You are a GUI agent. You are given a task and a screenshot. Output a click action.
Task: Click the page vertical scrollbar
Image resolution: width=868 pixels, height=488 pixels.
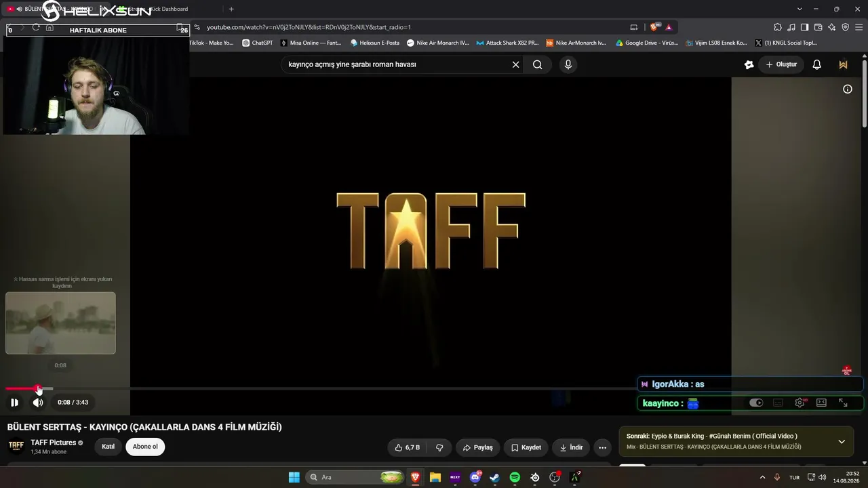865,92
